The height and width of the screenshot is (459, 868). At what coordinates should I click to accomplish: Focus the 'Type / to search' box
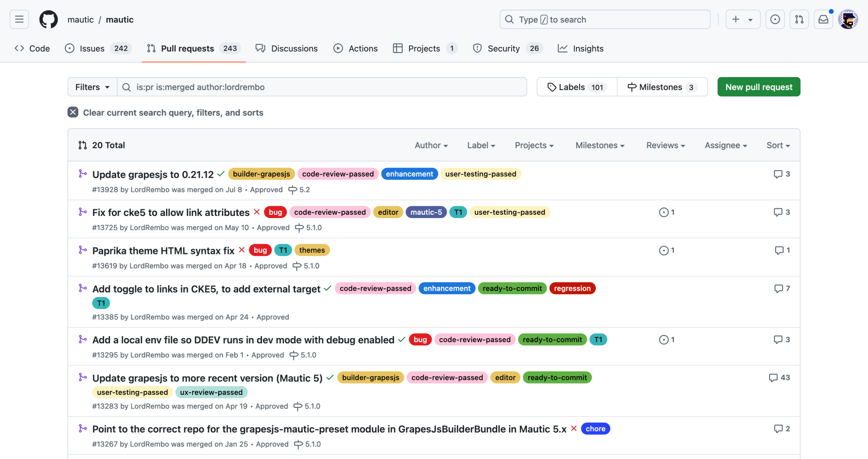[x=605, y=19]
